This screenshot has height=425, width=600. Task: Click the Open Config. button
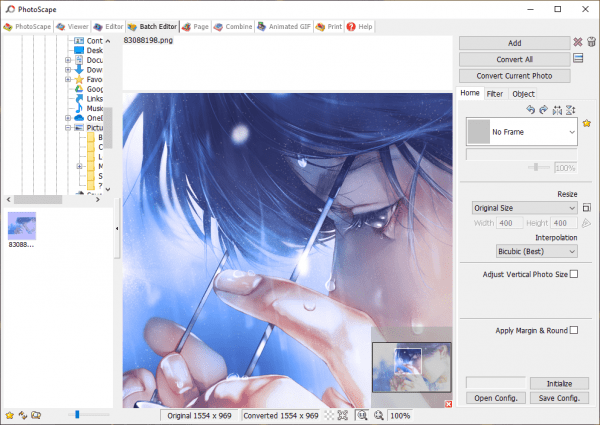tap(496, 398)
